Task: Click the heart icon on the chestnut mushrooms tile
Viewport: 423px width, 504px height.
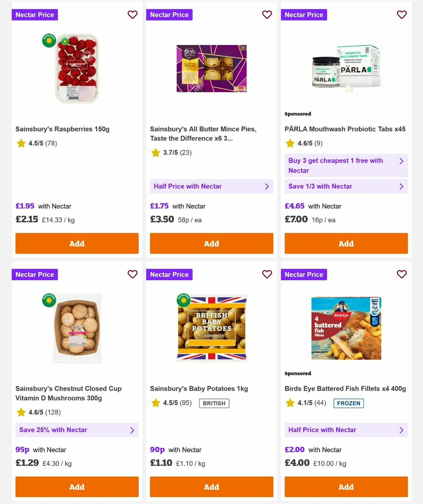Action: pos(133,274)
